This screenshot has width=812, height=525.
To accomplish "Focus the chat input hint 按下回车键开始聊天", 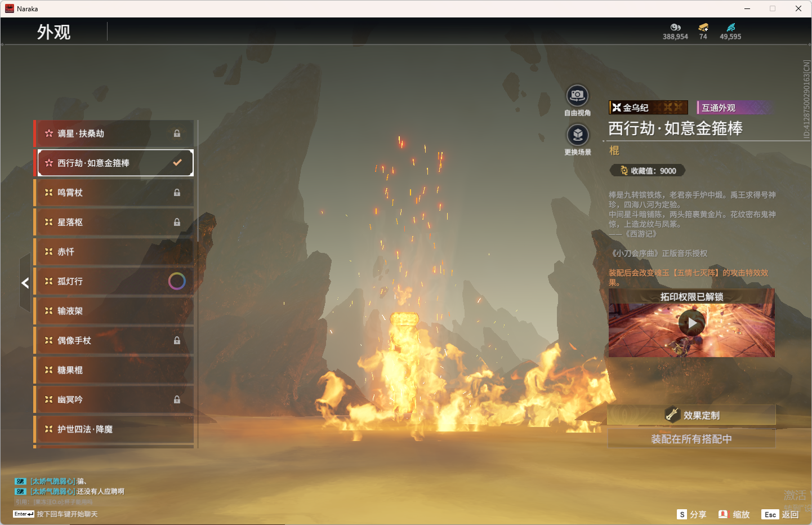I will (x=67, y=514).
